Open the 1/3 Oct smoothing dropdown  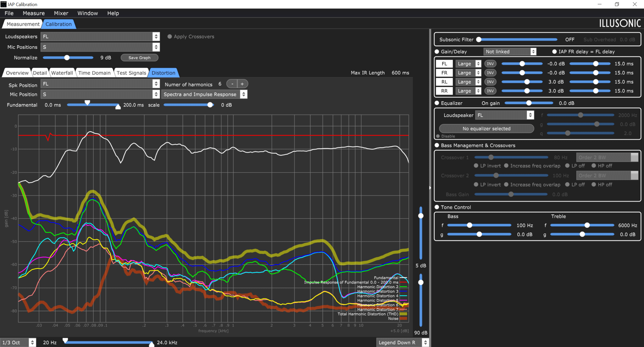[18, 343]
